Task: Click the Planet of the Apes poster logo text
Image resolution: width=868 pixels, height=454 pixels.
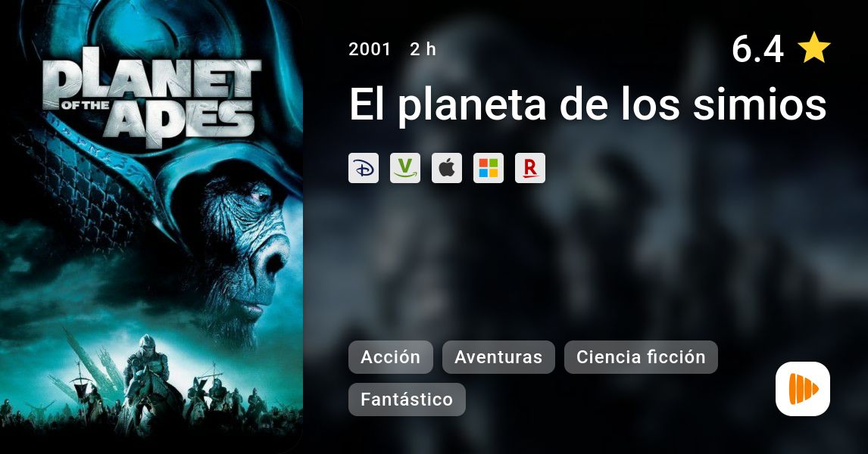Action: coord(151,98)
